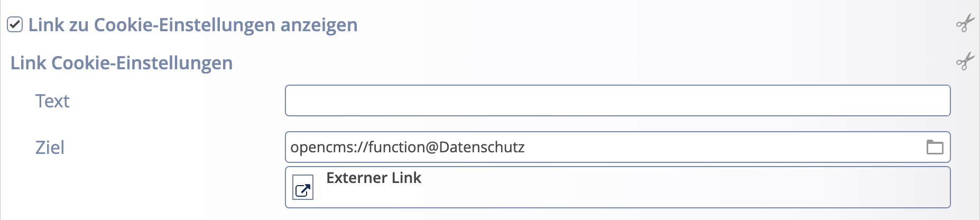Click the right end of the empty Text field
The height and width of the screenshot is (220, 980).
930,100
